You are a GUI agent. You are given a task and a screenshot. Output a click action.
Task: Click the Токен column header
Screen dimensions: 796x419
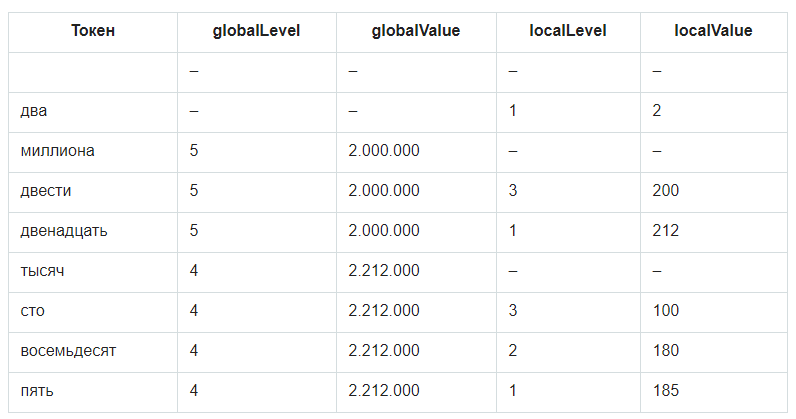click(x=93, y=31)
